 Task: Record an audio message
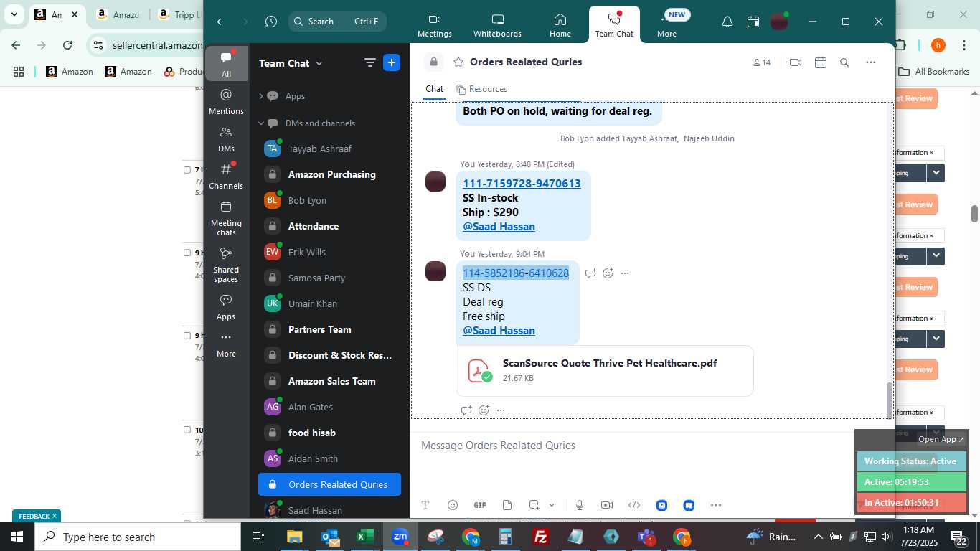(579, 505)
